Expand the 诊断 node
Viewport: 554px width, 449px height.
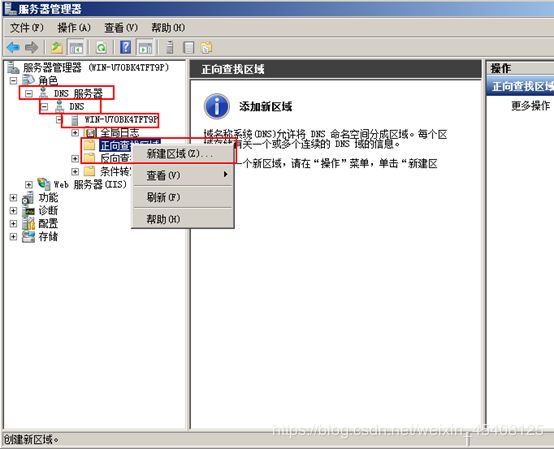coord(13,211)
